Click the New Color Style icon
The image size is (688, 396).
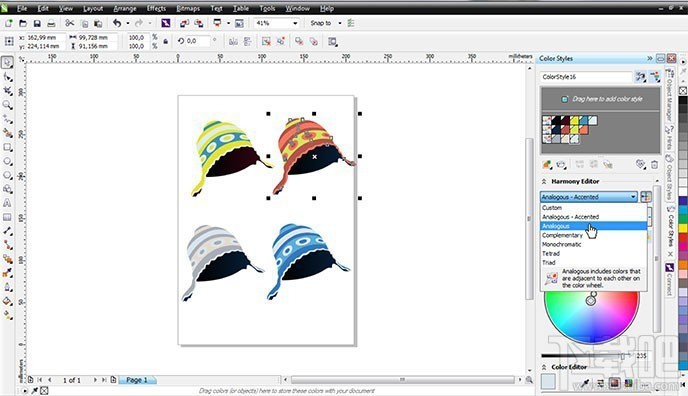click(x=547, y=164)
